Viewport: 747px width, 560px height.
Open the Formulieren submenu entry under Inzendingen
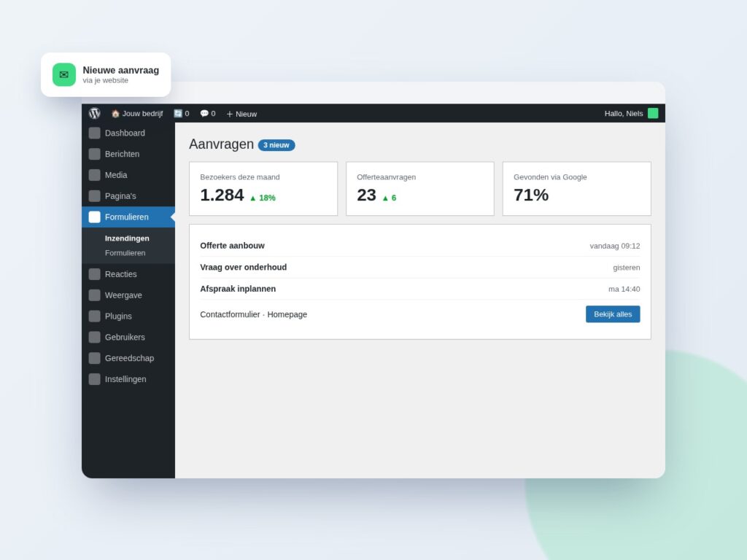(125, 253)
